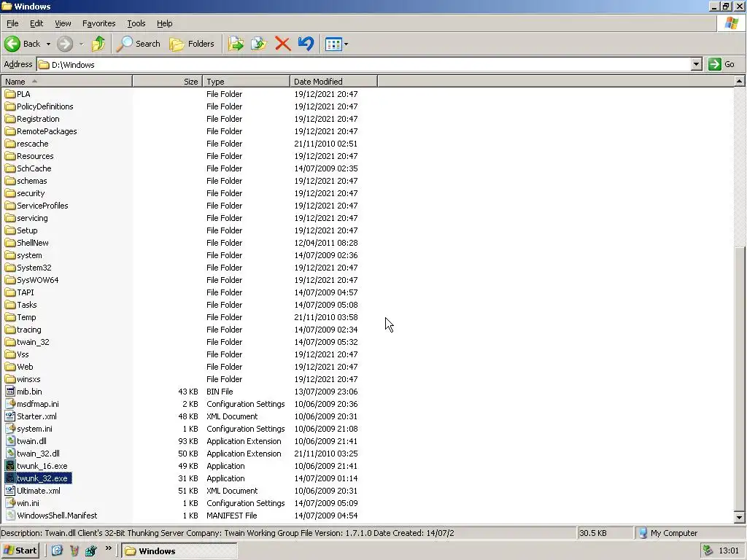
Task: Select the Temp folder icon
Action: pyautogui.click(x=10, y=316)
